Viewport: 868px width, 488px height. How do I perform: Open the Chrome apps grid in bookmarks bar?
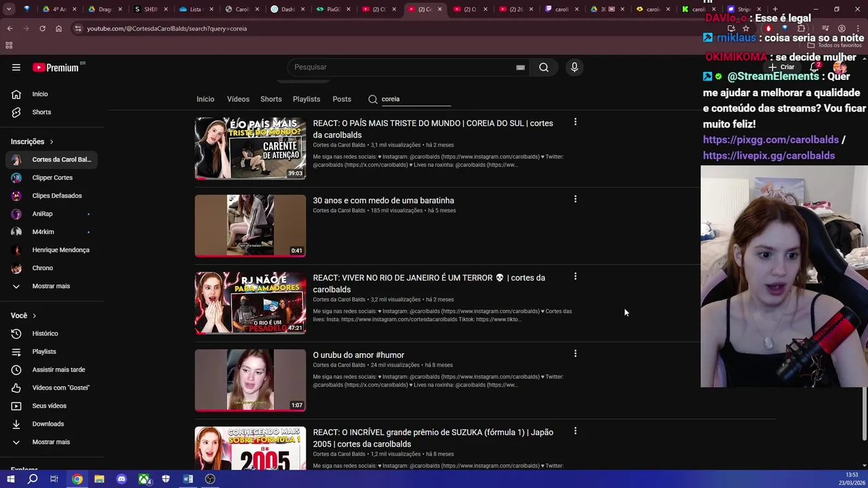point(9,45)
